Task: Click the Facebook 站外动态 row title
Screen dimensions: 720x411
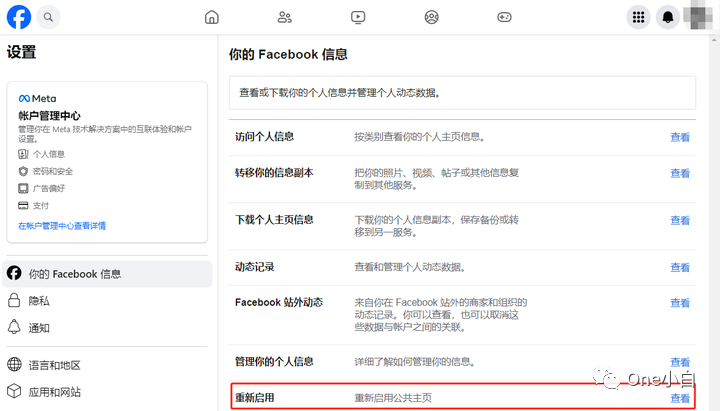Action: 279,303
